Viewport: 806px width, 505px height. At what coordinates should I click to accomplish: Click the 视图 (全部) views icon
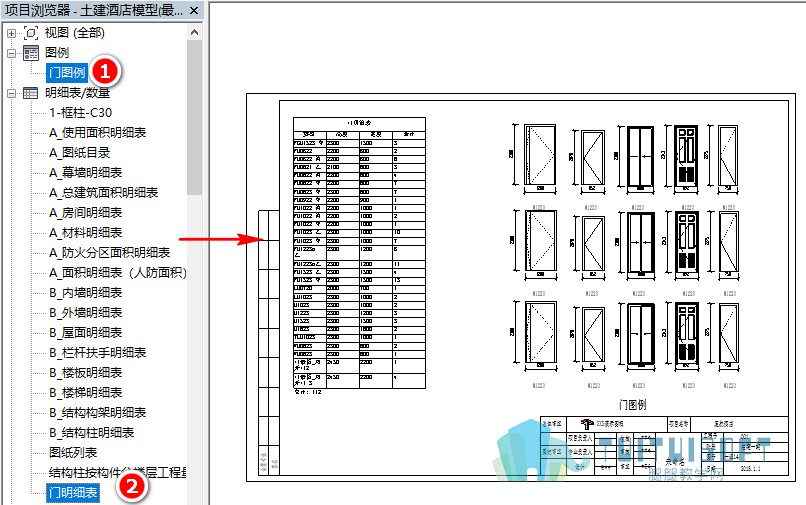pyautogui.click(x=31, y=33)
